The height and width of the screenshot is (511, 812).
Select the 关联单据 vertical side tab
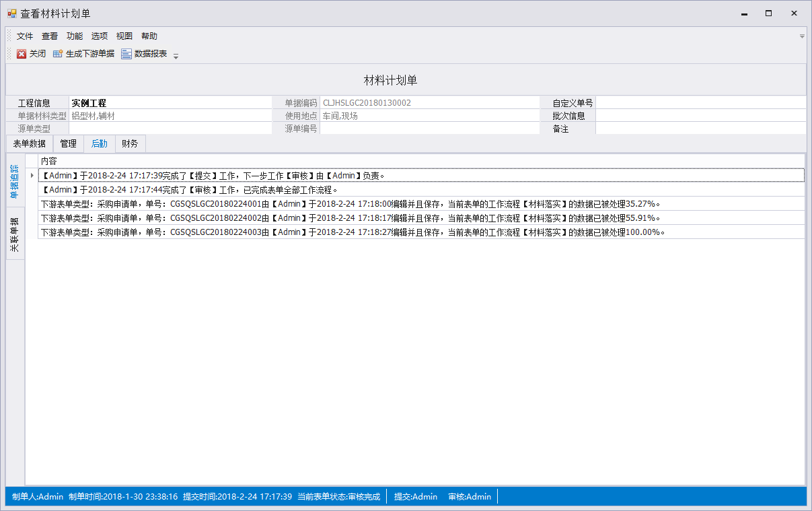pyautogui.click(x=15, y=234)
